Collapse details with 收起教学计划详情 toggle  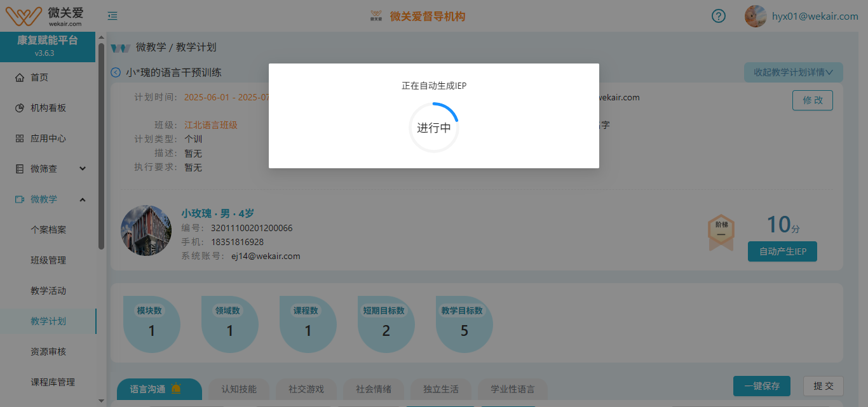point(793,72)
